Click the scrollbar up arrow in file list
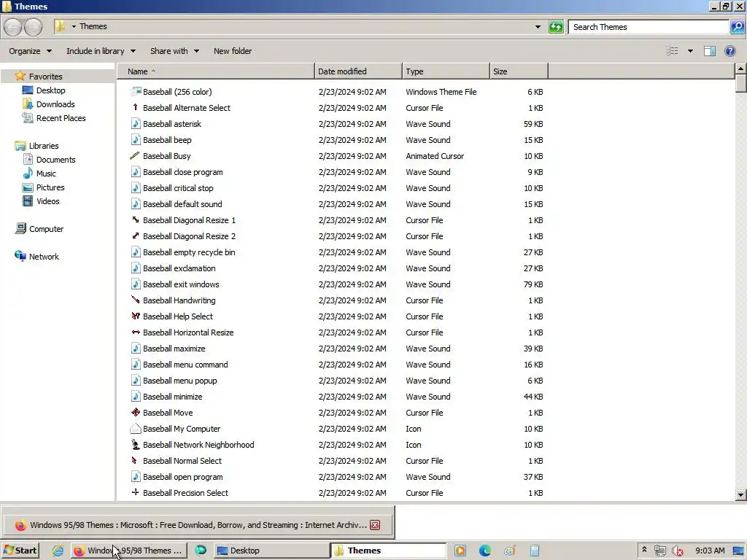747x560 pixels. (740, 69)
